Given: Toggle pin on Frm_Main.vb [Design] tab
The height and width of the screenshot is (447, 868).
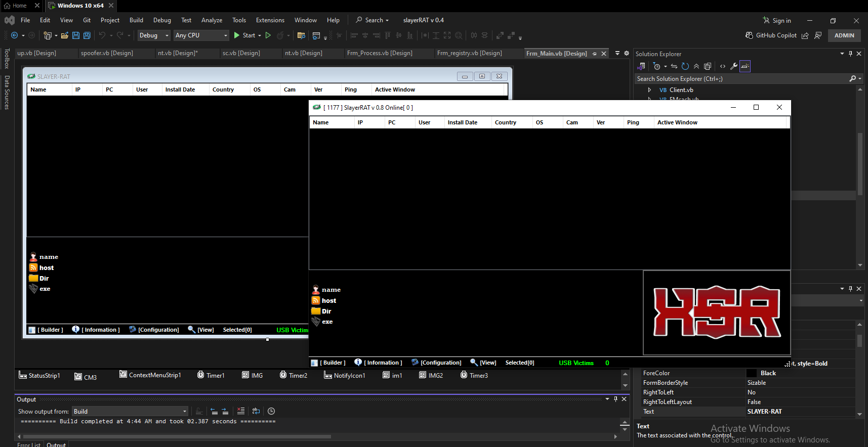Looking at the screenshot, I should [x=594, y=54].
